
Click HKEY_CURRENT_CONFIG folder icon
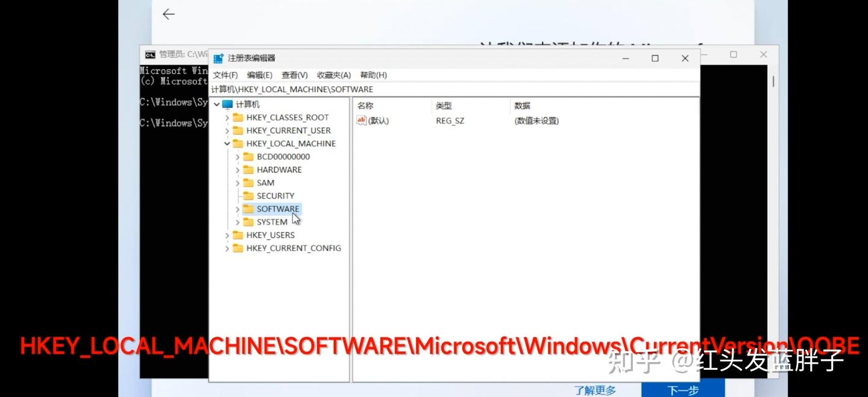pos(237,248)
